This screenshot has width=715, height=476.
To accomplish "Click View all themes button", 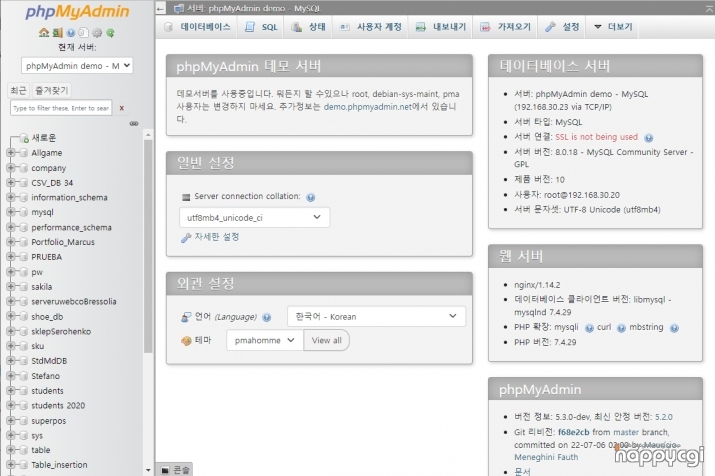I will click(x=326, y=340).
